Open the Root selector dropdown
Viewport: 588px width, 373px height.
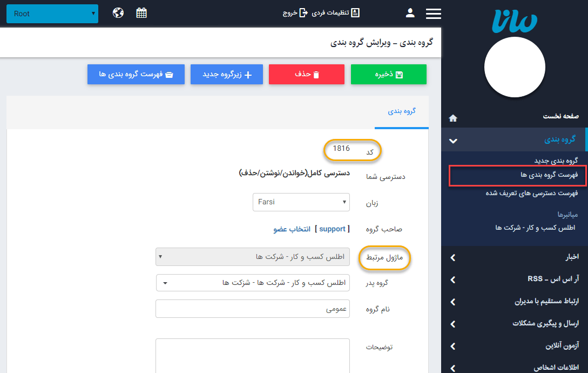click(x=52, y=14)
